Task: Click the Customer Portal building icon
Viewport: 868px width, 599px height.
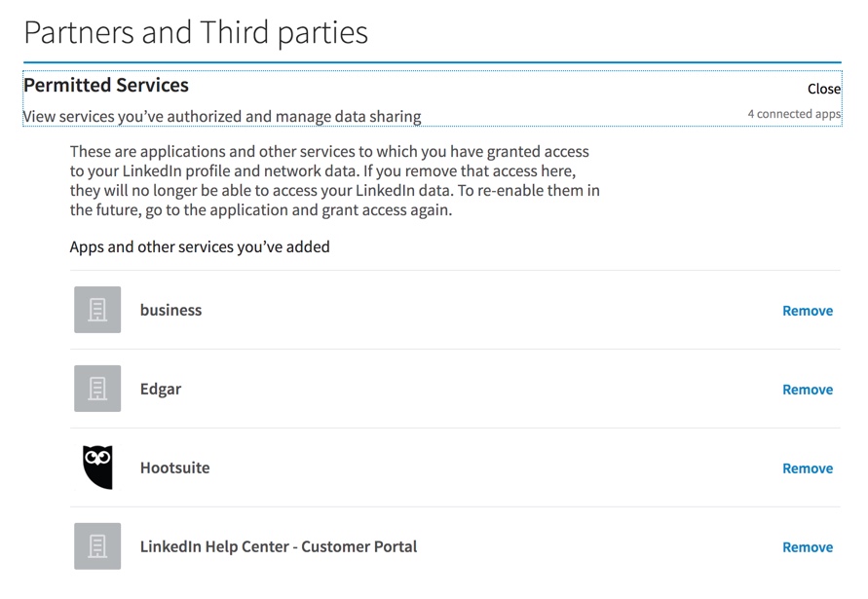Action: pos(96,545)
